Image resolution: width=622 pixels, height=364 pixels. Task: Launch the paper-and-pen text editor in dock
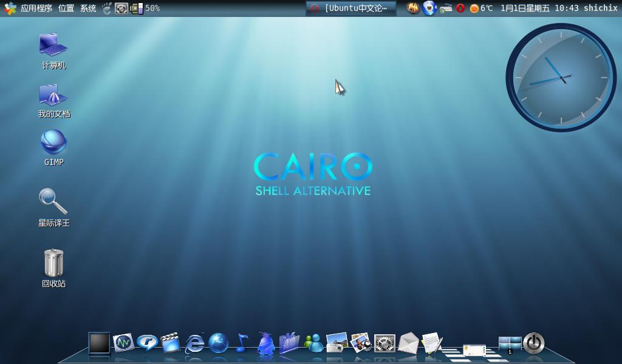coord(432,343)
